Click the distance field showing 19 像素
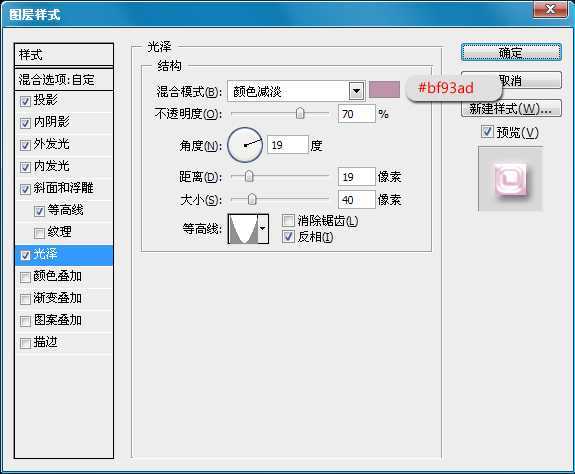The image size is (575, 474). click(x=357, y=177)
